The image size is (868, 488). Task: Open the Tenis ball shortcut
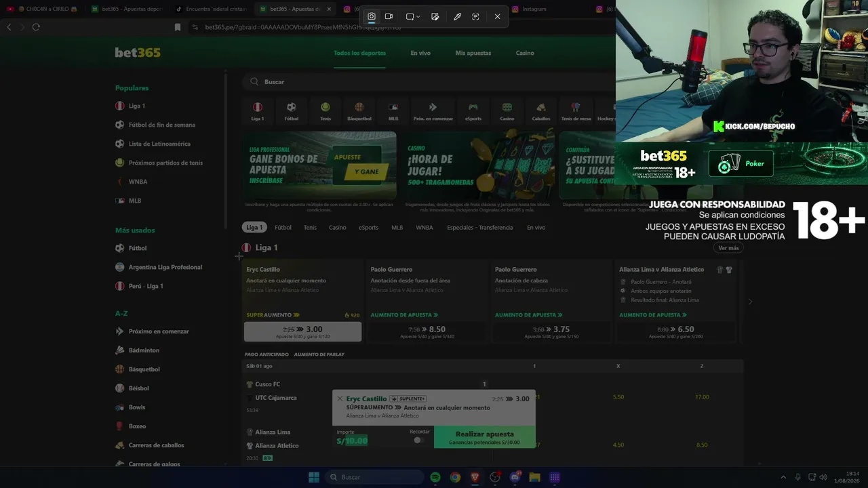coord(325,110)
